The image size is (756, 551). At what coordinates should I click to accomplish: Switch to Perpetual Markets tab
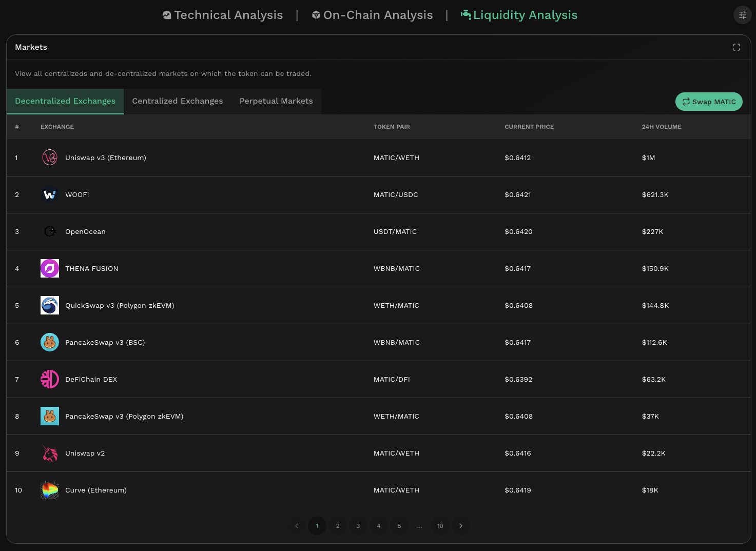click(x=276, y=101)
